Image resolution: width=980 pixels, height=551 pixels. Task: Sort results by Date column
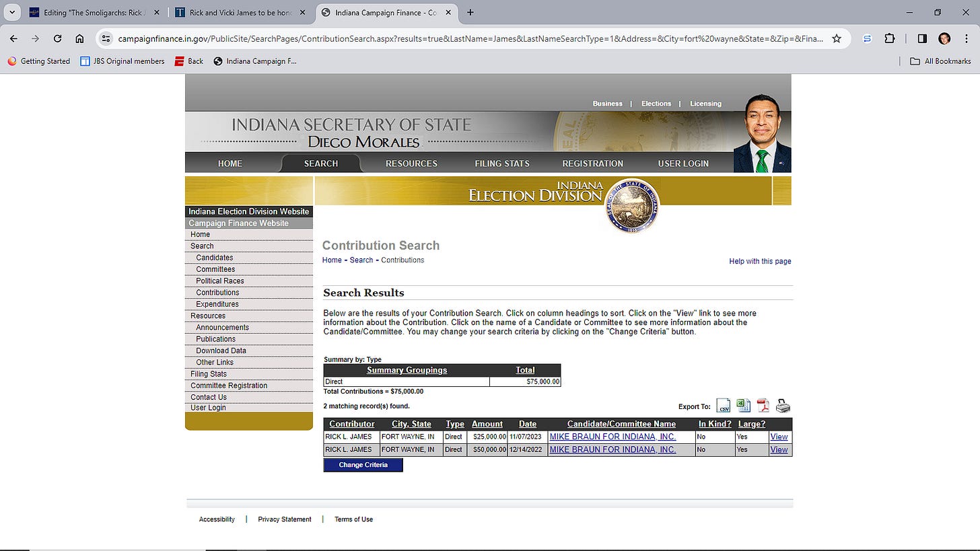(x=528, y=424)
